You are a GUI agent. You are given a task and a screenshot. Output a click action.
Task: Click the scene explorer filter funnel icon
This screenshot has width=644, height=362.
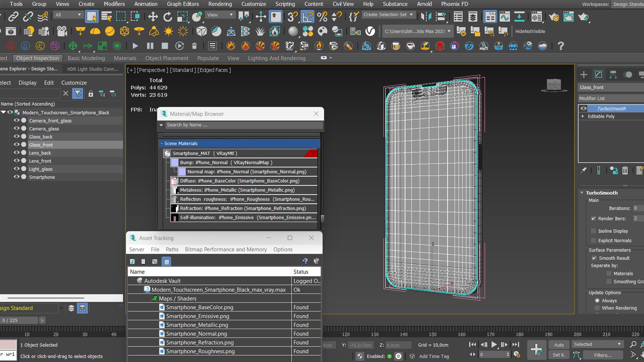77,94
